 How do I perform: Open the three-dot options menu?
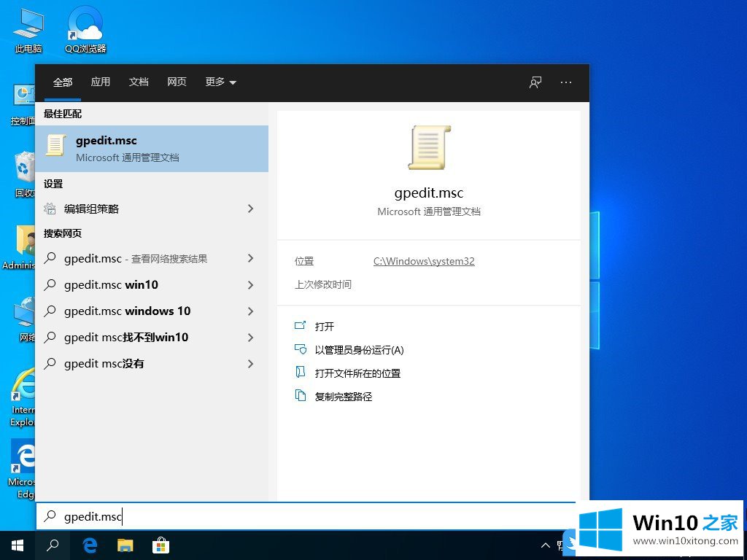point(566,82)
